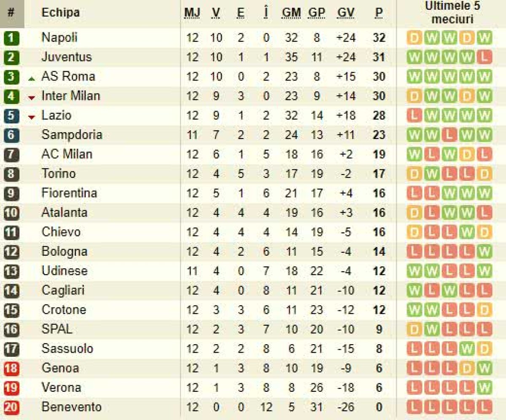Click the Ultimele 5 meciuri header
506x420 pixels.
(452, 13)
